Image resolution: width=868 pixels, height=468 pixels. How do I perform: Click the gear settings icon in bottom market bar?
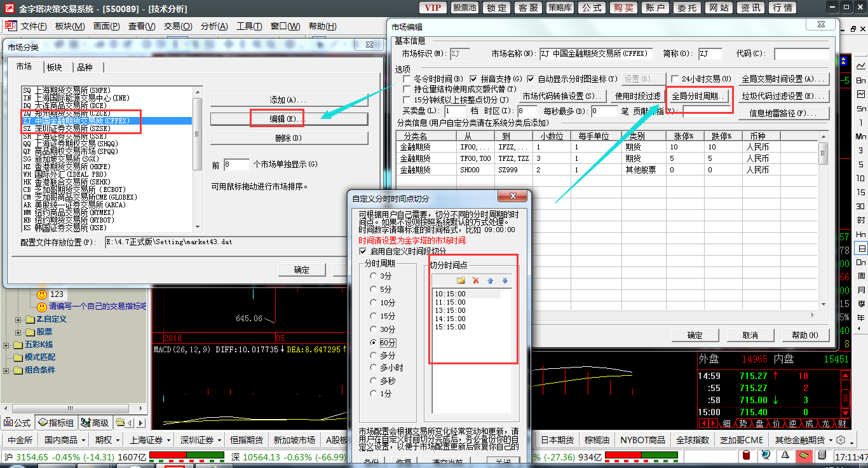click(x=841, y=440)
